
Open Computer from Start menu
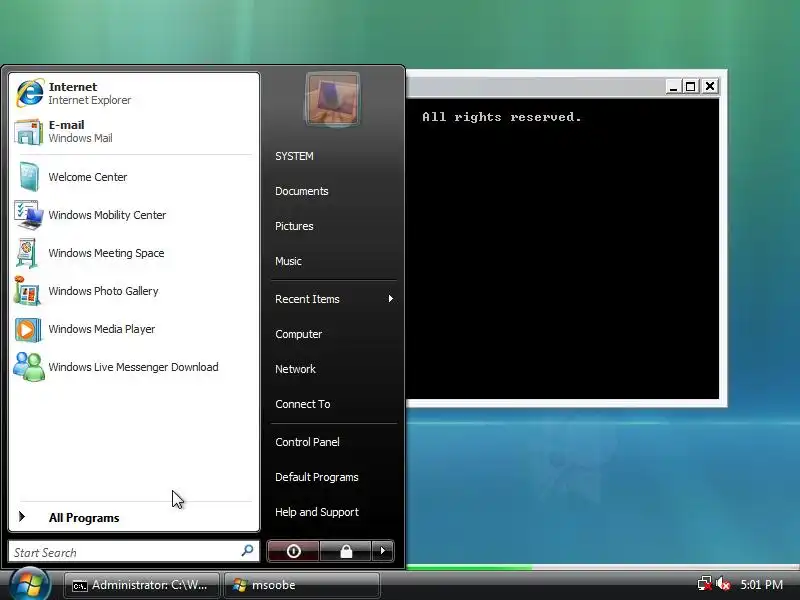point(298,334)
